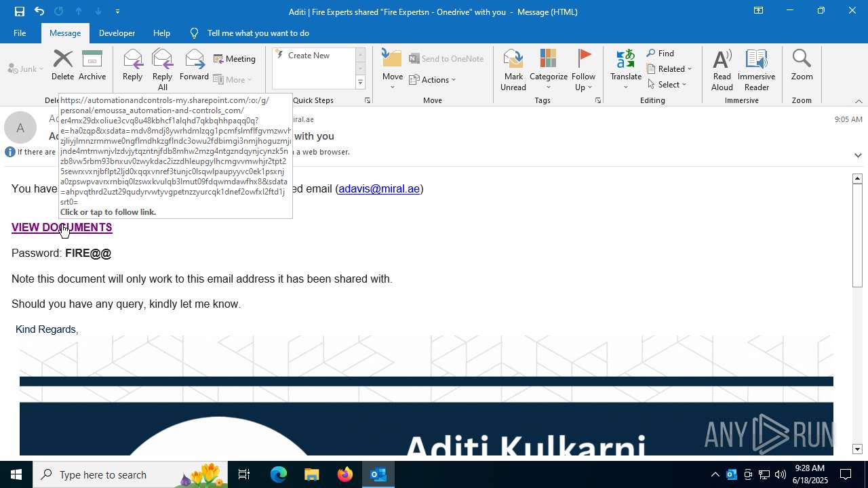Viewport: 868px width, 488px height.
Task: Click the Reply icon
Action: pos(132,66)
